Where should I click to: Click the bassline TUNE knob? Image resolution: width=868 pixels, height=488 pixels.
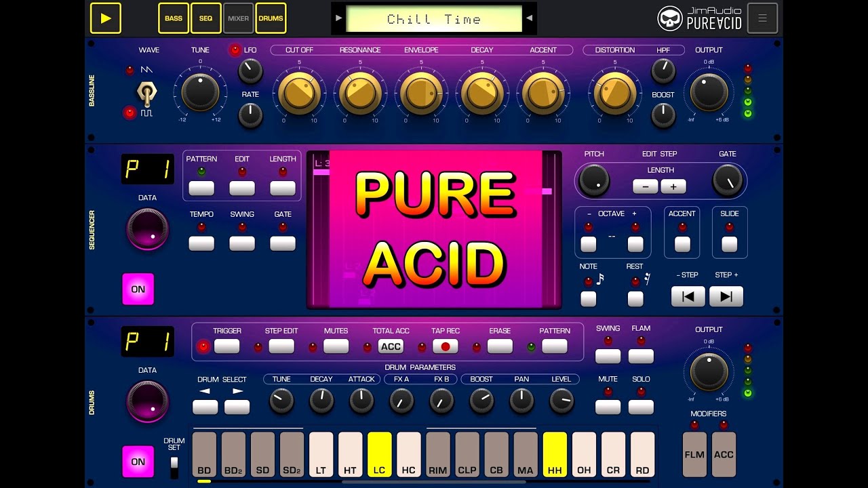(x=201, y=92)
